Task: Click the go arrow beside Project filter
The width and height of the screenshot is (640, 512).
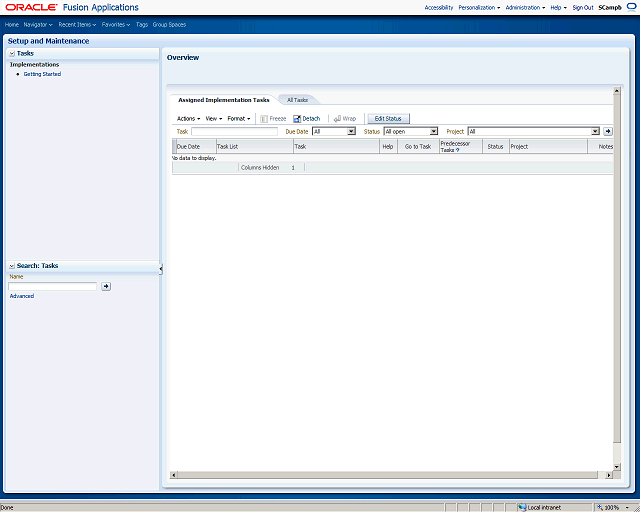Action: pos(608,131)
